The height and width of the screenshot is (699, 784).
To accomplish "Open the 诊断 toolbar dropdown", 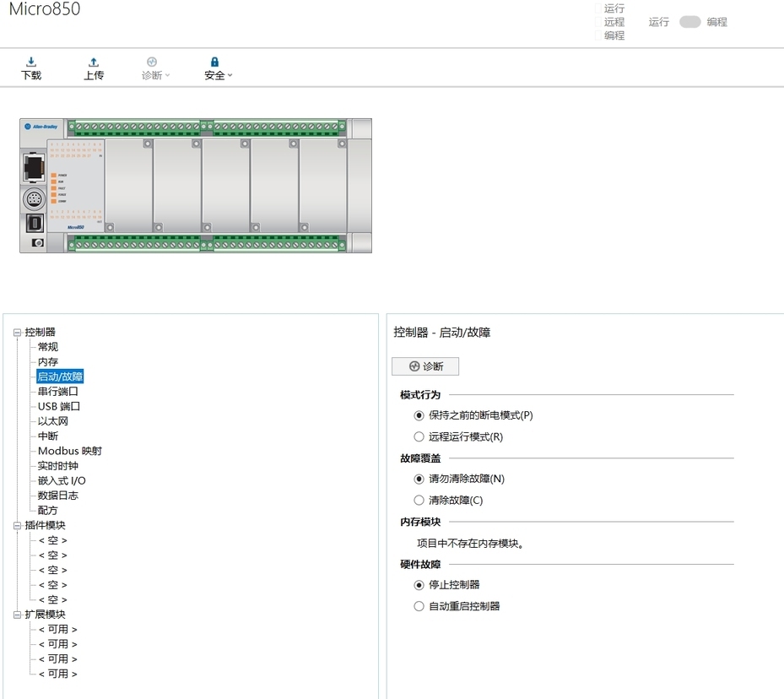I will tap(155, 68).
